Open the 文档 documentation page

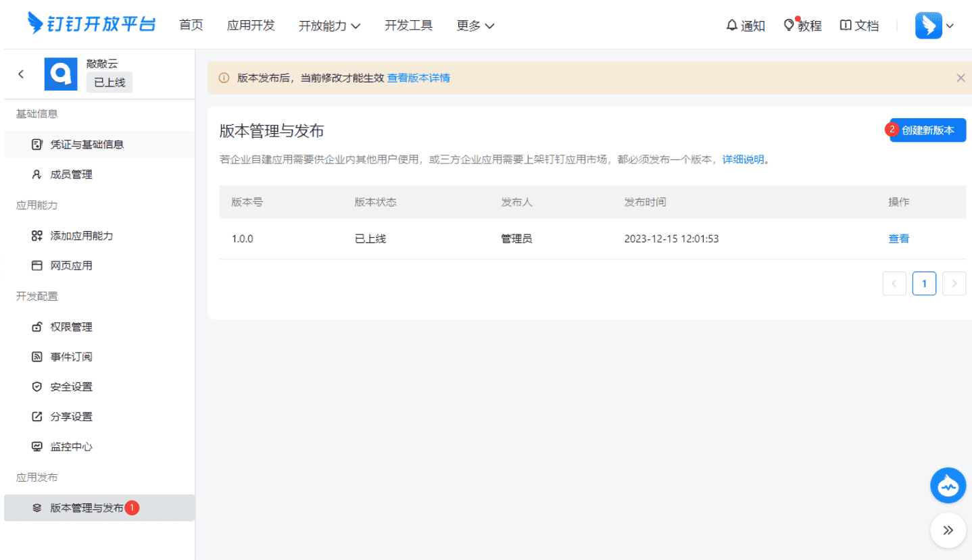click(x=859, y=25)
